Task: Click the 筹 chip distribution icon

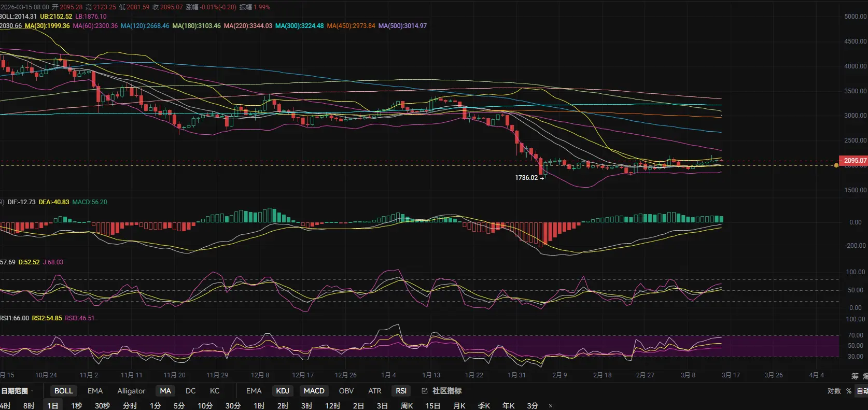Action: pyautogui.click(x=855, y=376)
